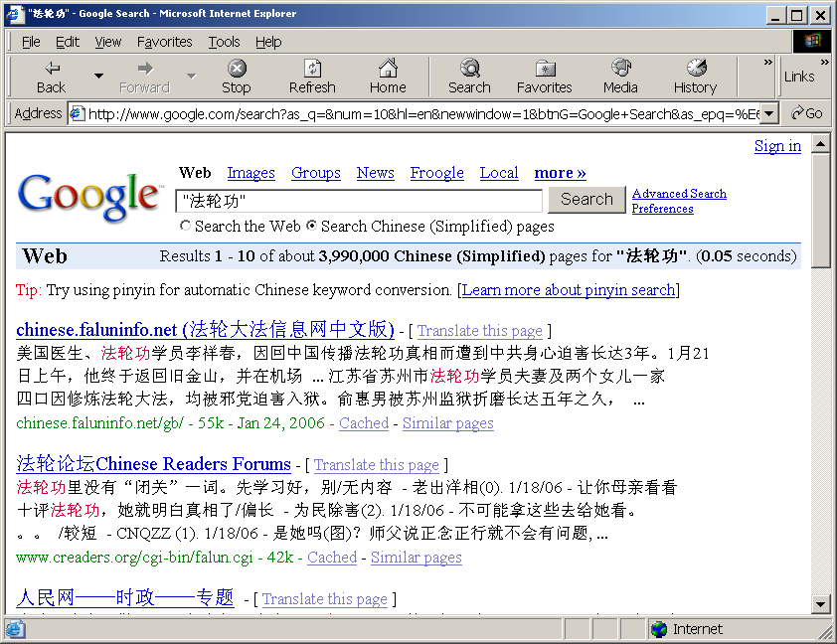Open History pane from toolbar
Image resolution: width=837 pixels, height=644 pixels.
pyautogui.click(x=695, y=69)
